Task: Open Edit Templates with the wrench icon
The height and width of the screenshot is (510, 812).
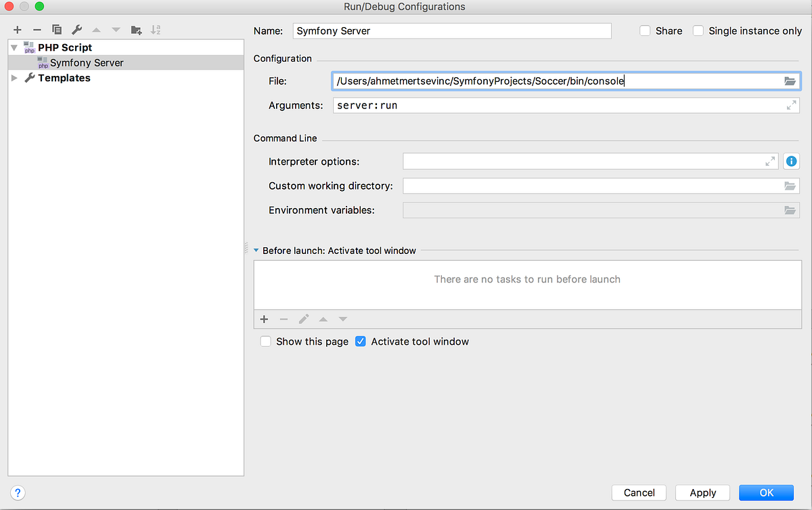Action: [77, 30]
